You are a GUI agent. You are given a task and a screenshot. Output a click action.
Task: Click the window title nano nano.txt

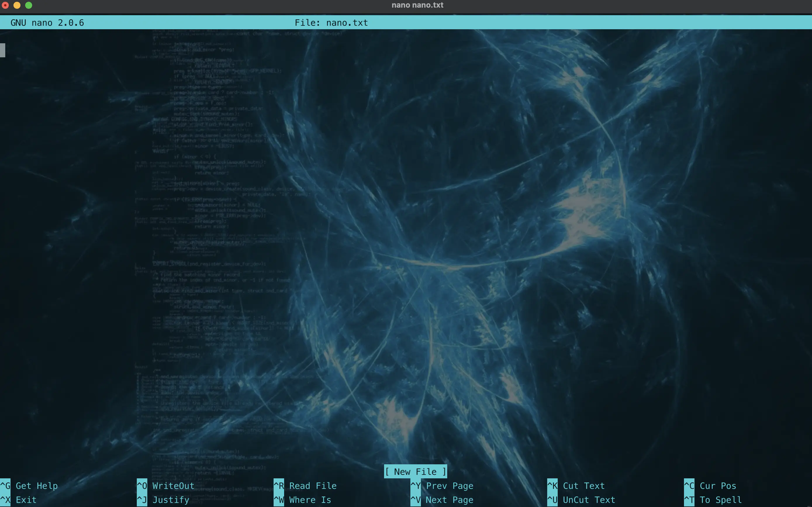point(417,5)
